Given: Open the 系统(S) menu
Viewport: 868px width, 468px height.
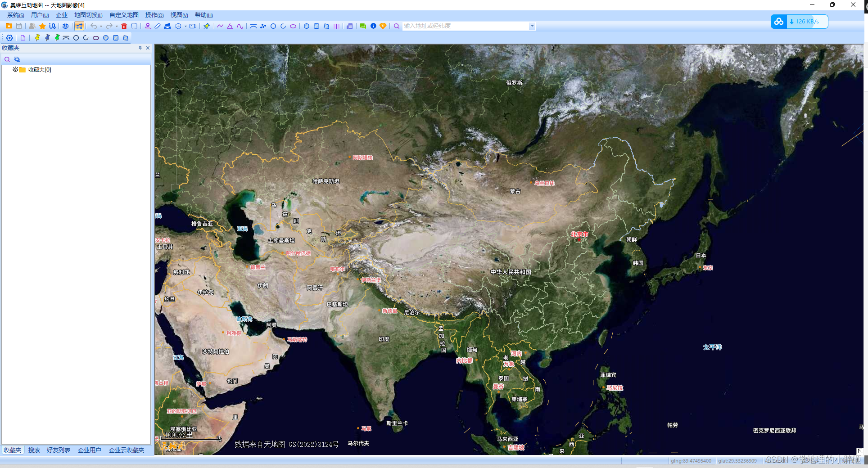Looking at the screenshot, I should tap(15, 15).
